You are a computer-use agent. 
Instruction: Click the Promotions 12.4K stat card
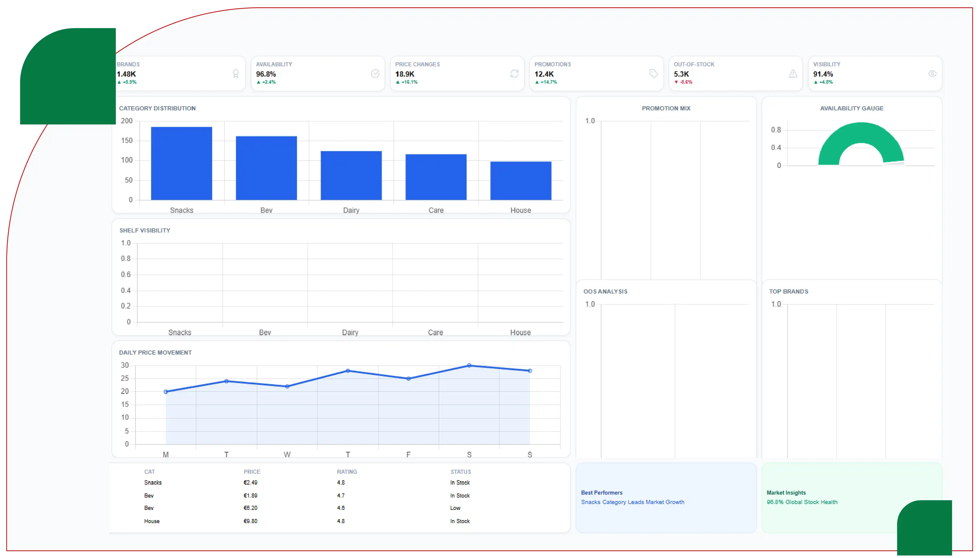click(596, 74)
